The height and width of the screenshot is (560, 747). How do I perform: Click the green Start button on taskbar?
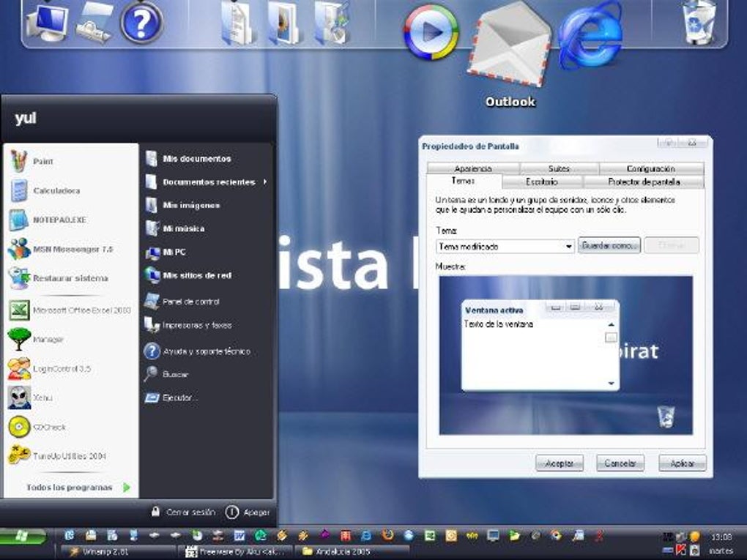click(23, 537)
